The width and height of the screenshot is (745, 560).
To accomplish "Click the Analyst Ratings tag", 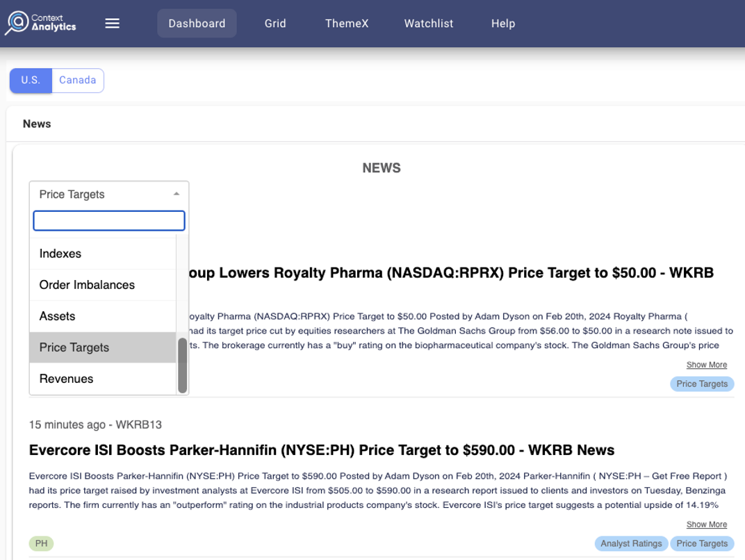I will pos(631,543).
